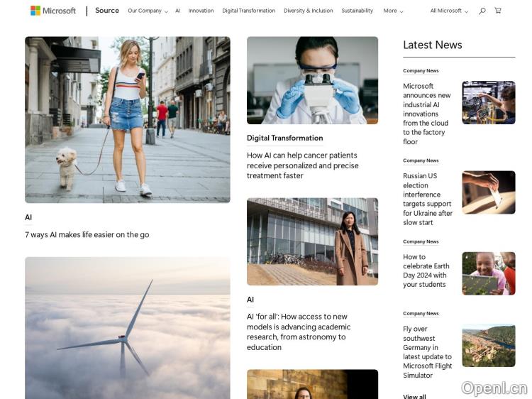
Task: Click the Microsoft logo
Action: pyautogui.click(x=53, y=11)
